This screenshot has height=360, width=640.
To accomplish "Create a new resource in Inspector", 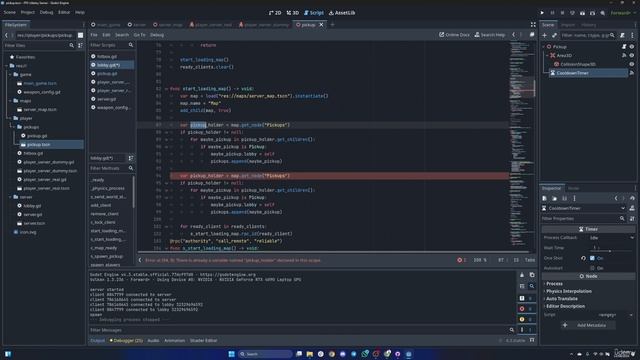I will click(x=544, y=198).
